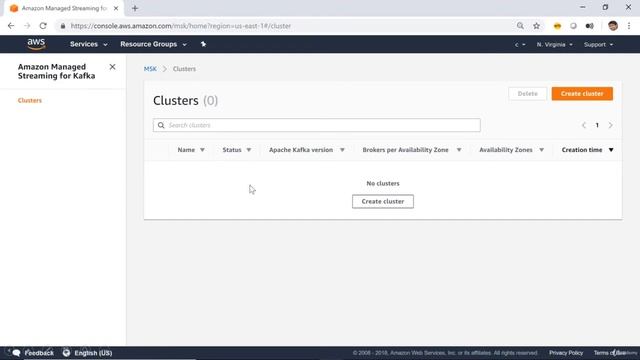
Task: Go to next page of clusters
Action: (x=610, y=125)
